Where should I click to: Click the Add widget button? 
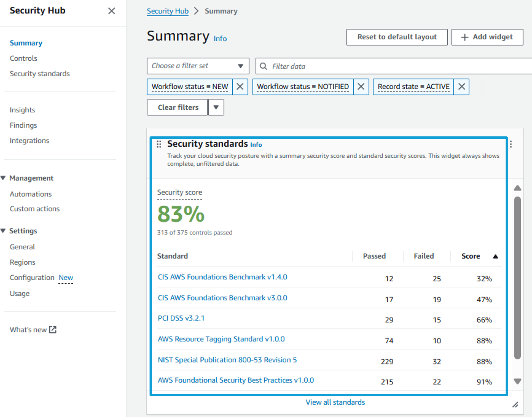point(487,37)
